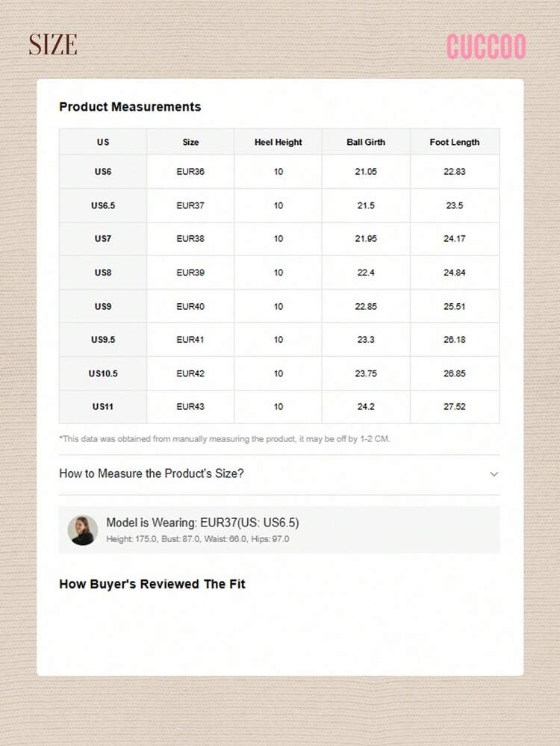560x746 pixels.
Task: Select the Size column header
Action: click(191, 142)
